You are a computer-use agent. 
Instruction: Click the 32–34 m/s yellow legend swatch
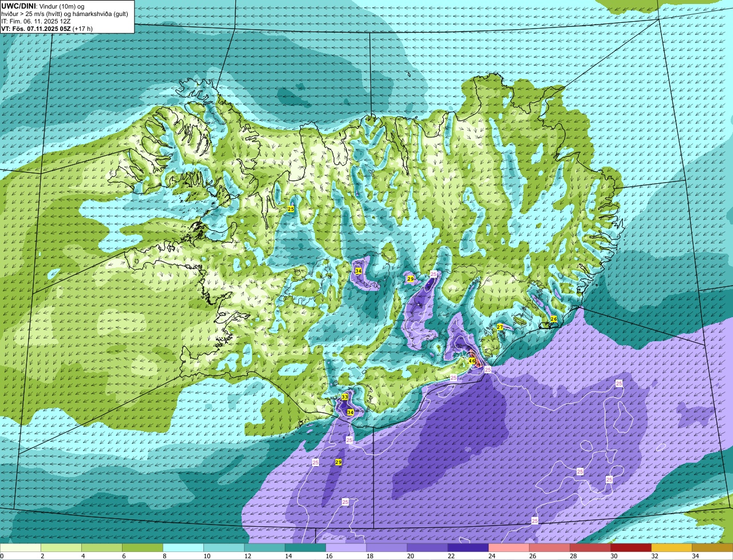[x=671, y=548]
